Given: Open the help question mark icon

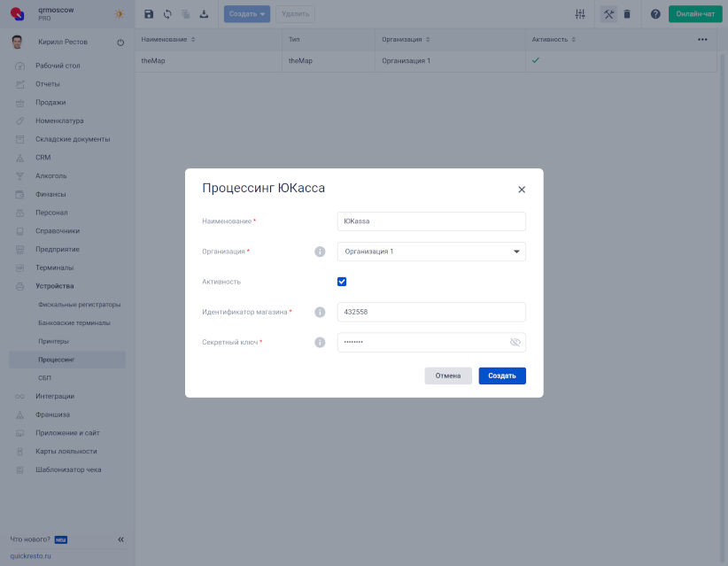Looking at the screenshot, I should coord(655,14).
